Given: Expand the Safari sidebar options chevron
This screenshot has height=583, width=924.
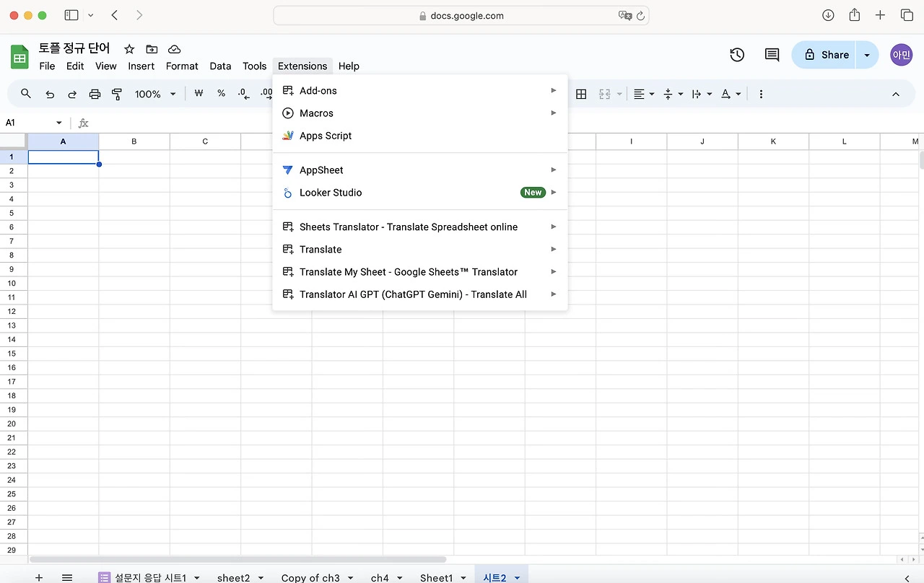Looking at the screenshot, I should [90, 15].
